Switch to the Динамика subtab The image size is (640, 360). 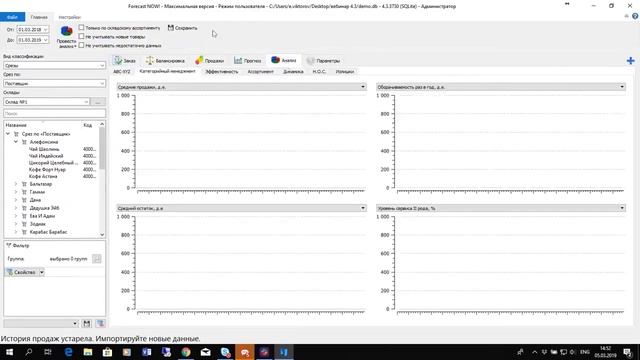pyautogui.click(x=293, y=71)
